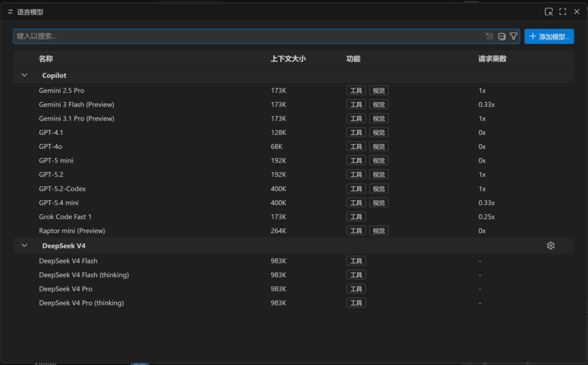588x365 pixels.
Task: Select DeepSeek V4 Pro (thinking) model
Action: coord(82,303)
